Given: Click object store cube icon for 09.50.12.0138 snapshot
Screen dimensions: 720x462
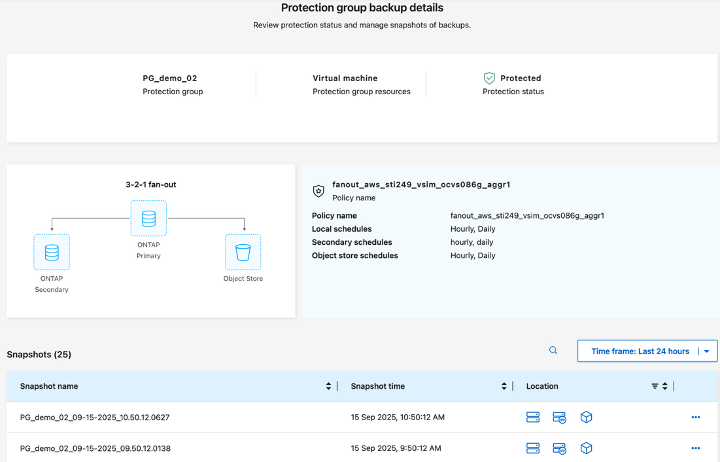Looking at the screenshot, I should tap(587, 448).
